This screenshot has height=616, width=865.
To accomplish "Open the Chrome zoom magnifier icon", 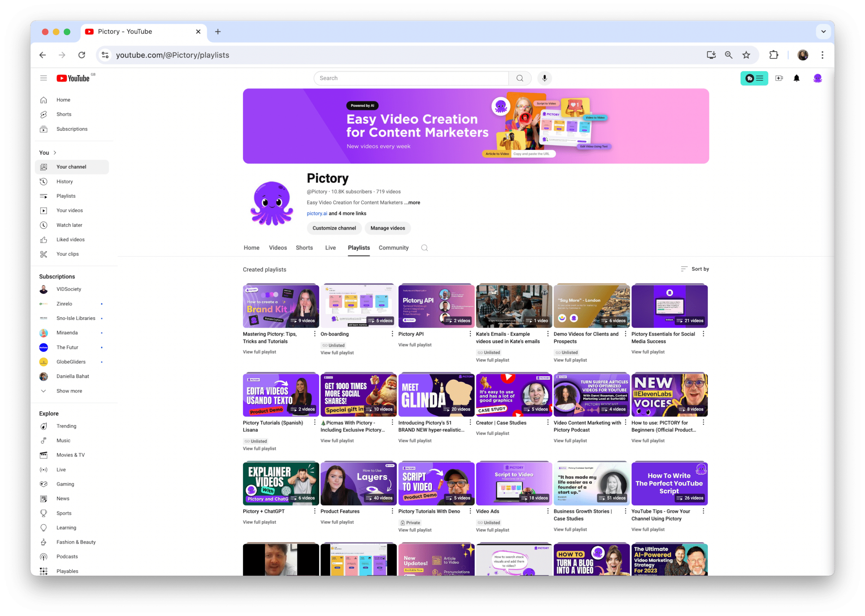I will point(728,55).
